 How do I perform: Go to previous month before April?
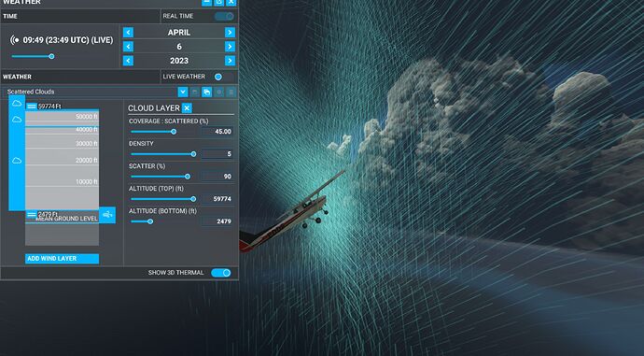click(x=128, y=33)
